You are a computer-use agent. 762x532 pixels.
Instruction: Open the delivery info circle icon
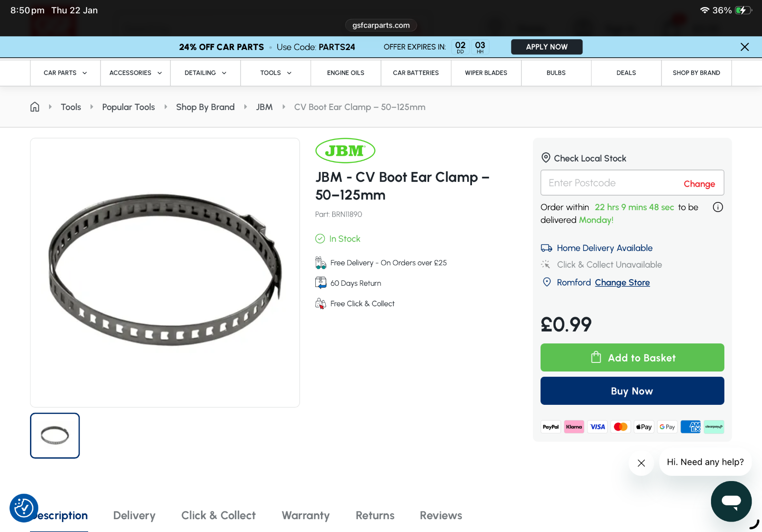tap(718, 207)
